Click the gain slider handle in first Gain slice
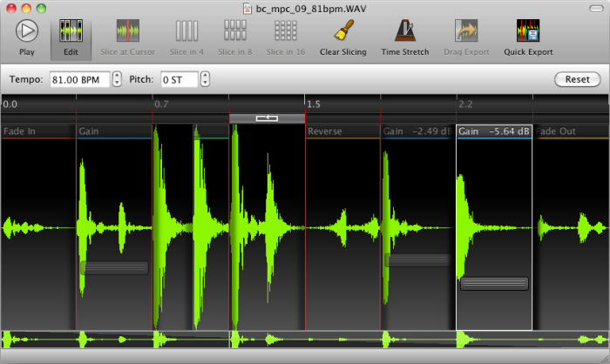Viewport: 610px width, 364px height. pos(114,268)
